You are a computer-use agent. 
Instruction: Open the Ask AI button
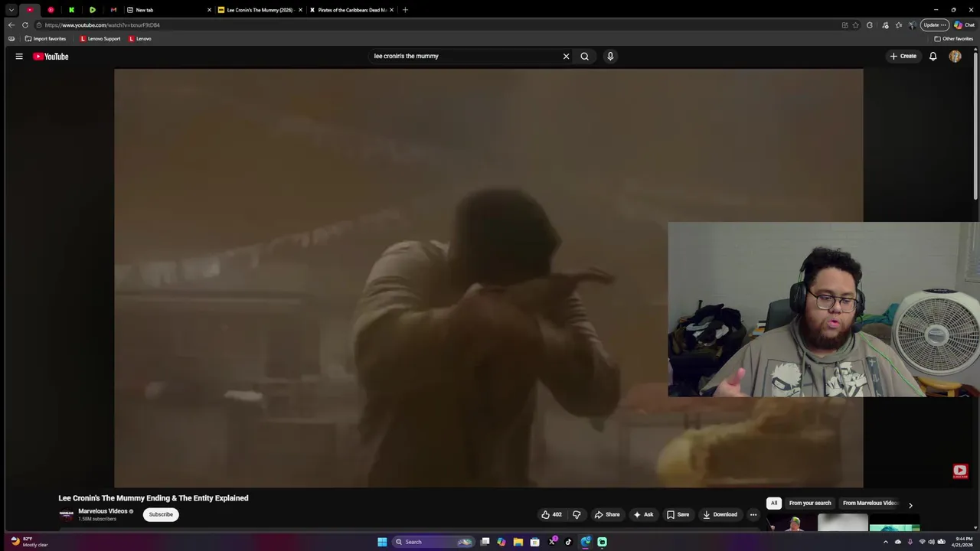point(643,514)
